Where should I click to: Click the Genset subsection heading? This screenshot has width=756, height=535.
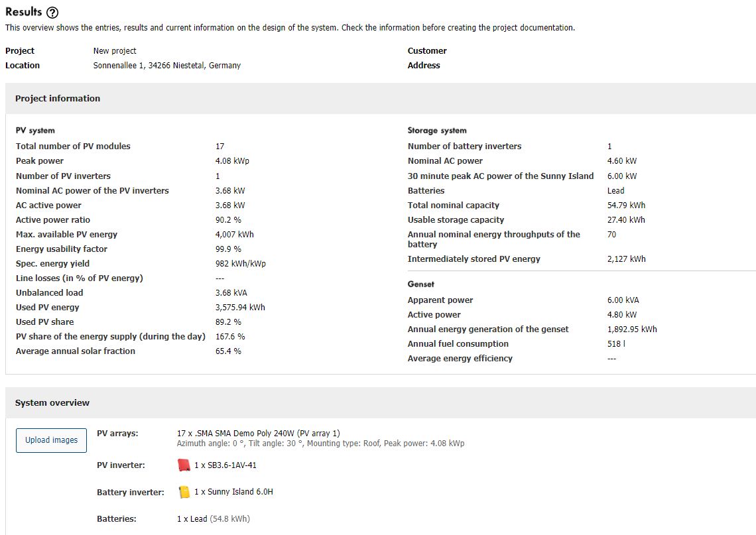click(421, 284)
